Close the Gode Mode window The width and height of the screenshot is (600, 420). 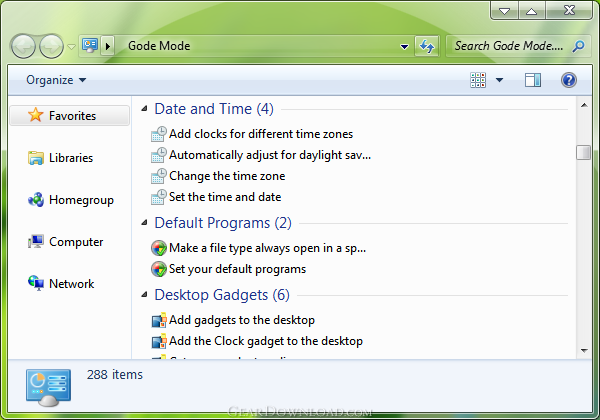(569, 10)
